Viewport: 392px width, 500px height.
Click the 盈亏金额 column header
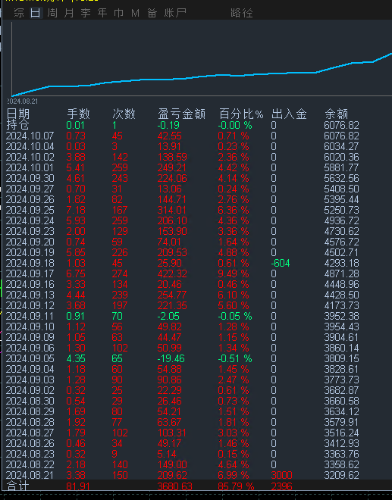coord(182,114)
